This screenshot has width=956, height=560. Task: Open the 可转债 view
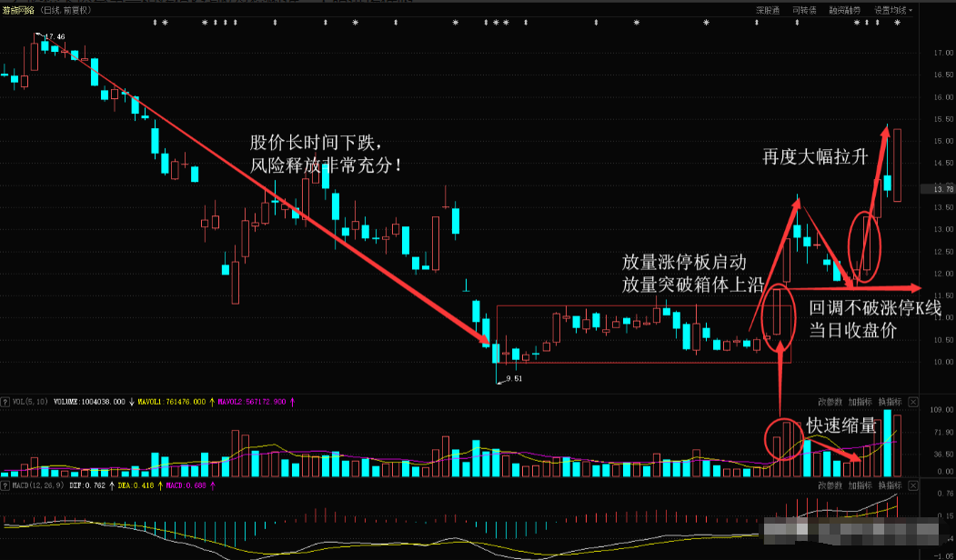(804, 10)
